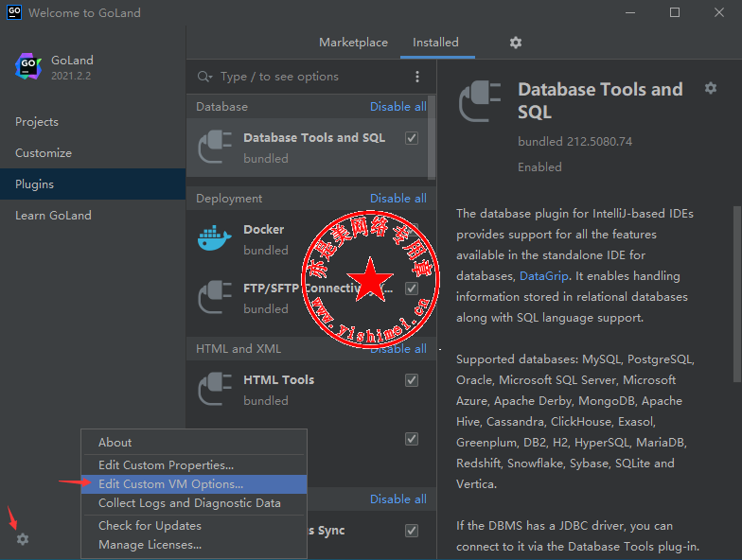Minimize the Welcome to GoLand window
The width and height of the screenshot is (742, 560).
coord(630,12)
